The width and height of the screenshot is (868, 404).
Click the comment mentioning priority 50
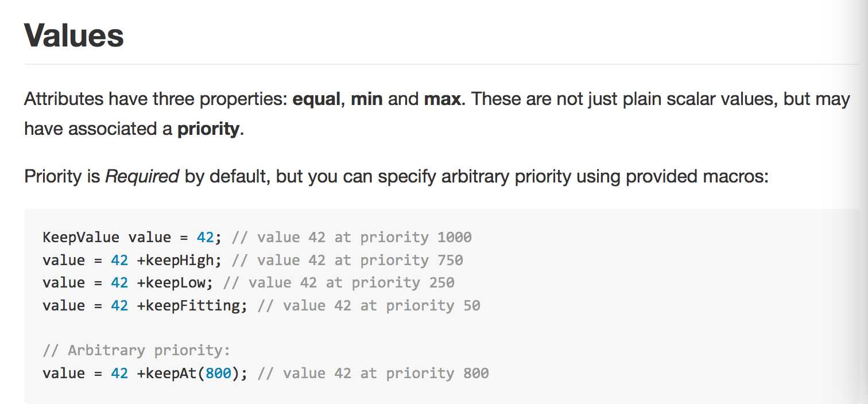tap(369, 305)
